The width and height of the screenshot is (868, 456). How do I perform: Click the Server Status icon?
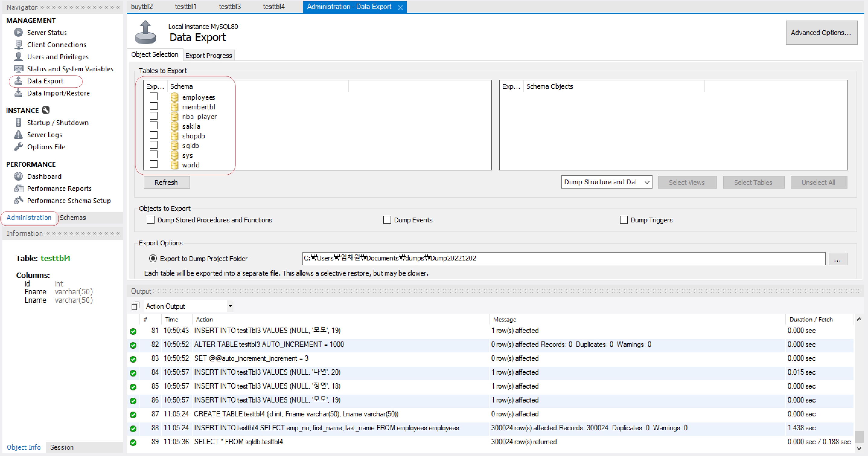point(18,32)
